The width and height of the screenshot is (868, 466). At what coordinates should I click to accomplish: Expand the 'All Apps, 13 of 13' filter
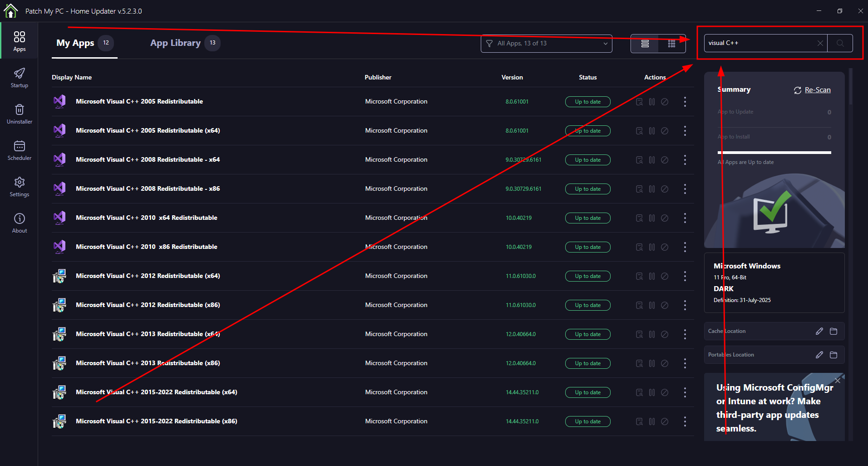coord(547,44)
